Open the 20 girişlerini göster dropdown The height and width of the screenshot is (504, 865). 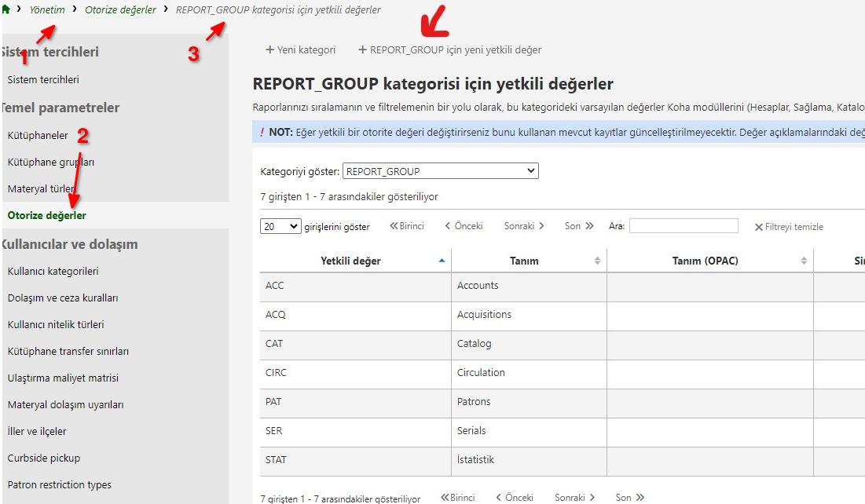280,226
